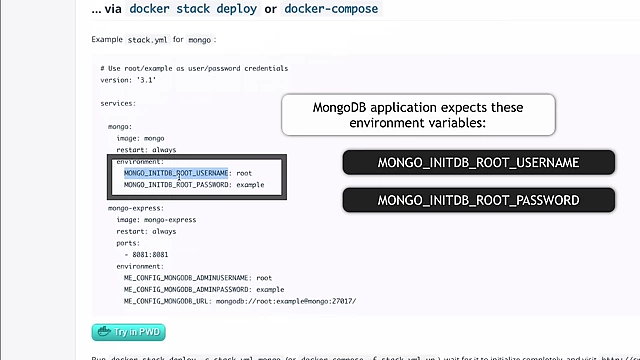Click MONGO_INITDB_ROOT_PASSWORD: example code line
Viewport: 640px width, 360px height.
(194, 185)
